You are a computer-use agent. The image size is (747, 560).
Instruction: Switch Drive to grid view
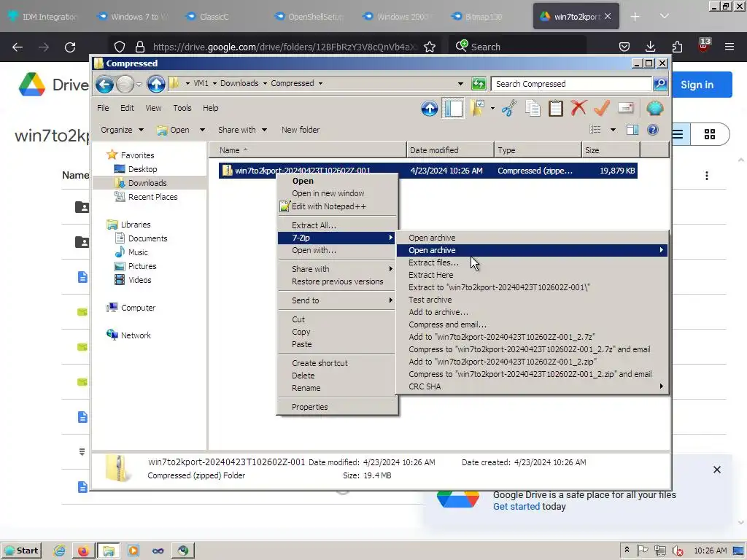coord(709,134)
